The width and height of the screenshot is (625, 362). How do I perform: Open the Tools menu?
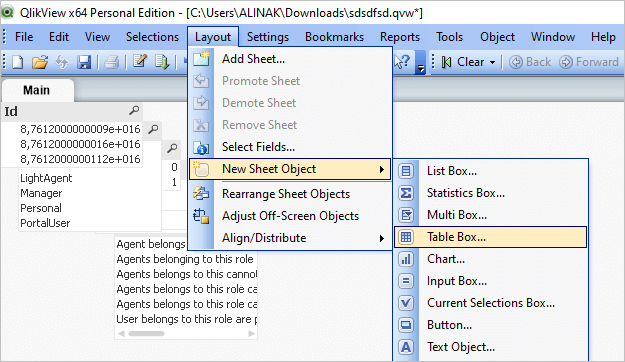(449, 37)
